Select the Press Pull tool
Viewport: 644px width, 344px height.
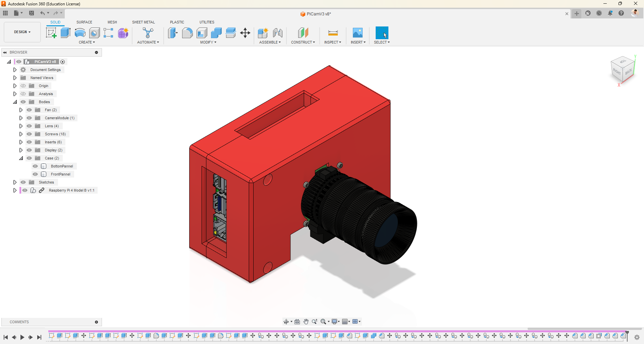click(x=173, y=33)
